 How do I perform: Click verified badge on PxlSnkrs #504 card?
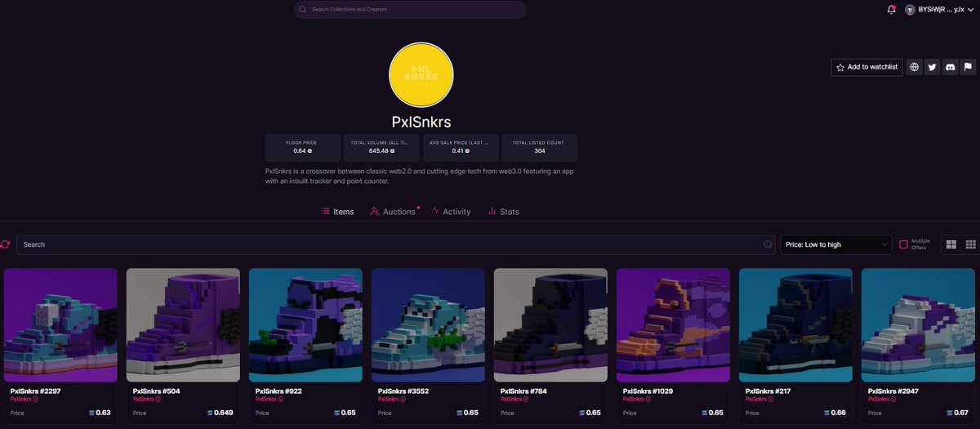pyautogui.click(x=158, y=400)
